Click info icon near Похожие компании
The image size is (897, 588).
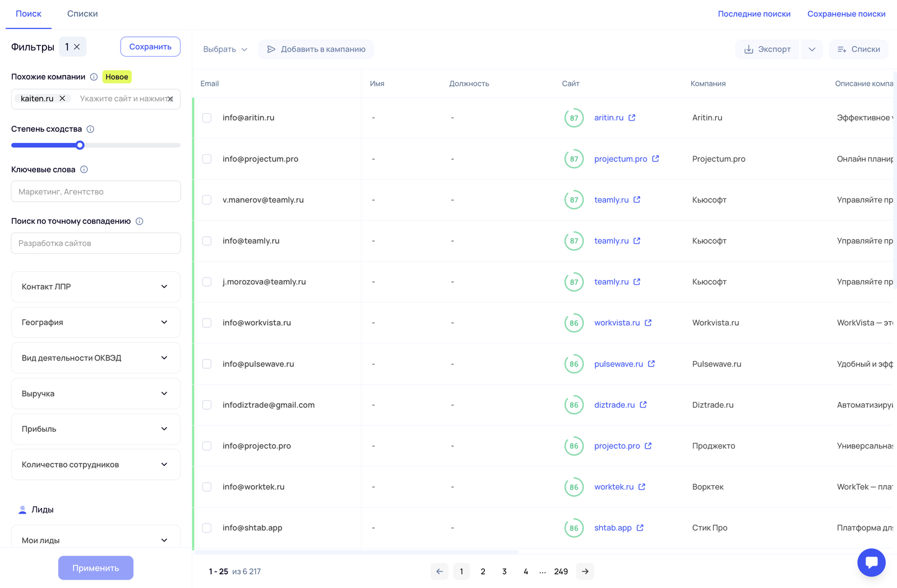tap(94, 77)
